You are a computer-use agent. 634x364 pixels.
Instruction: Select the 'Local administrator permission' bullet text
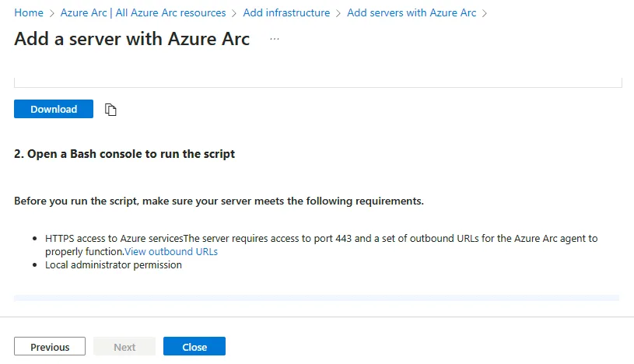pos(114,265)
